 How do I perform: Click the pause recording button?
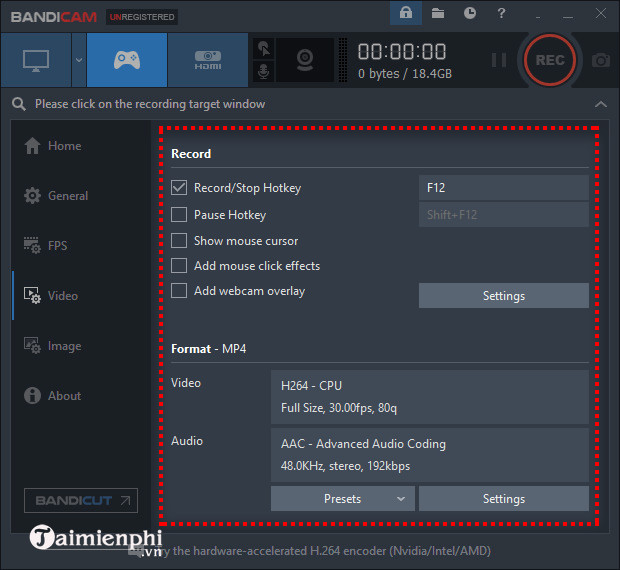click(499, 60)
